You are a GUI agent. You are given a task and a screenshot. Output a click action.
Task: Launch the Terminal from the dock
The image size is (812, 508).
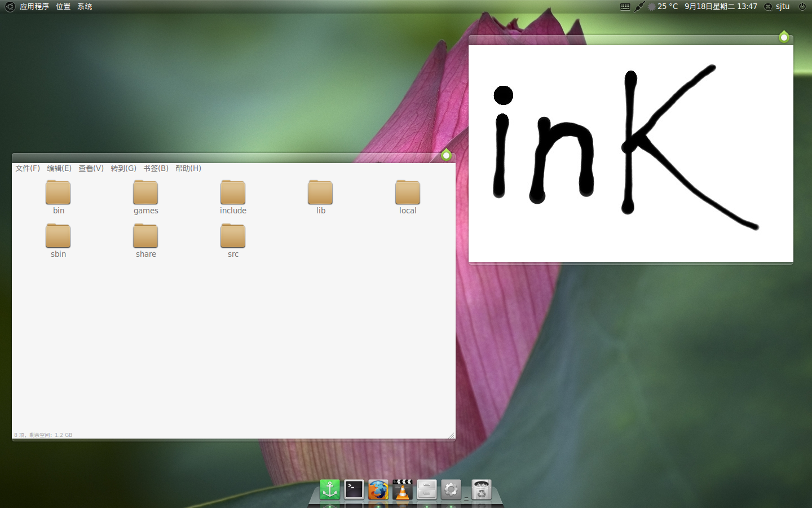pyautogui.click(x=354, y=489)
